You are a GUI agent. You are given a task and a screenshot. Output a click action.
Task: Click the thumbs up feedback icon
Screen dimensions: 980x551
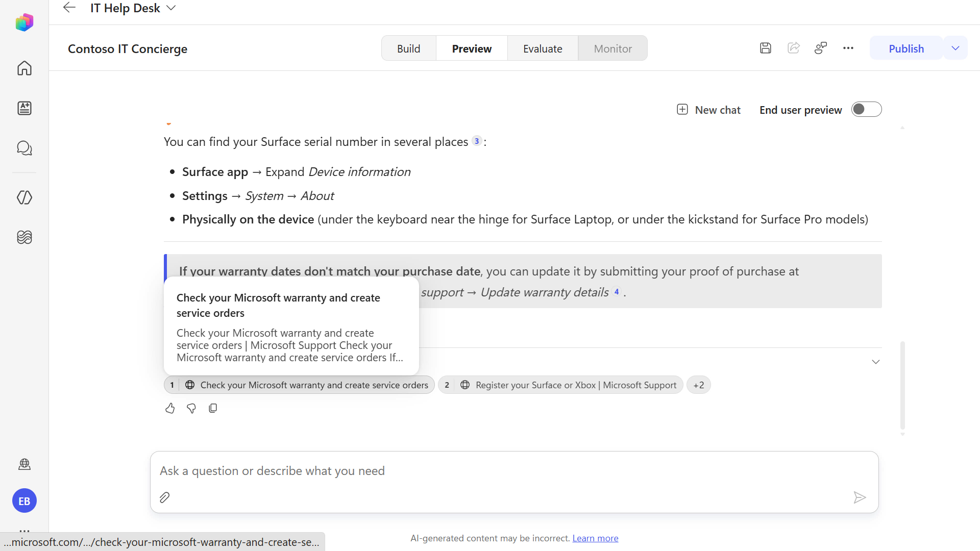pos(170,408)
